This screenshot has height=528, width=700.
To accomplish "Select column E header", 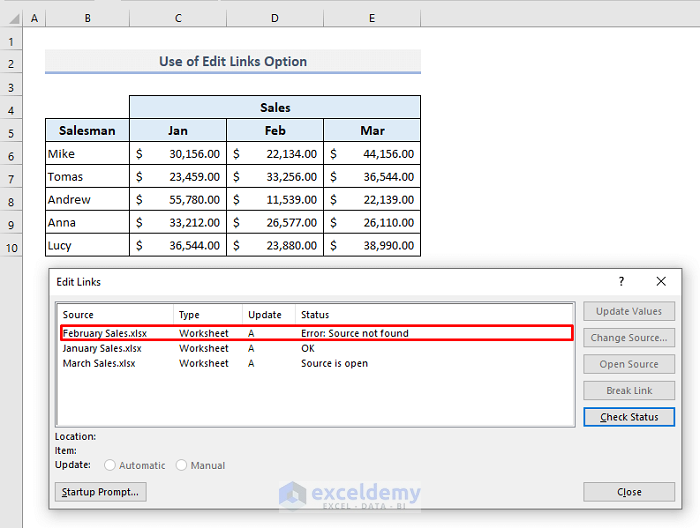I will point(372,18).
